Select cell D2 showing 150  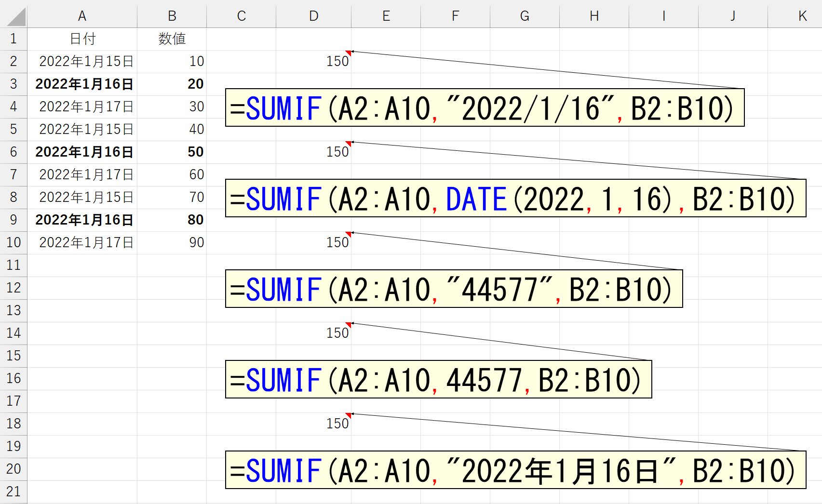coord(314,62)
